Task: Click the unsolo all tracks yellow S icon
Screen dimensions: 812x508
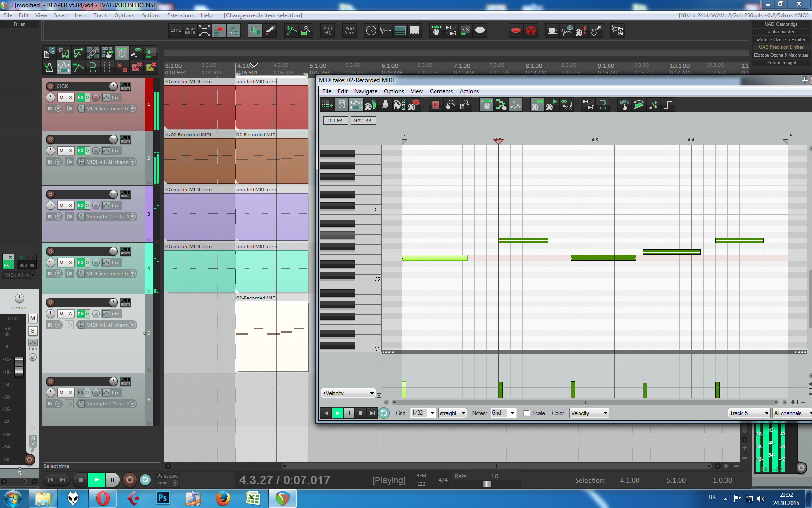Action: 151,67
